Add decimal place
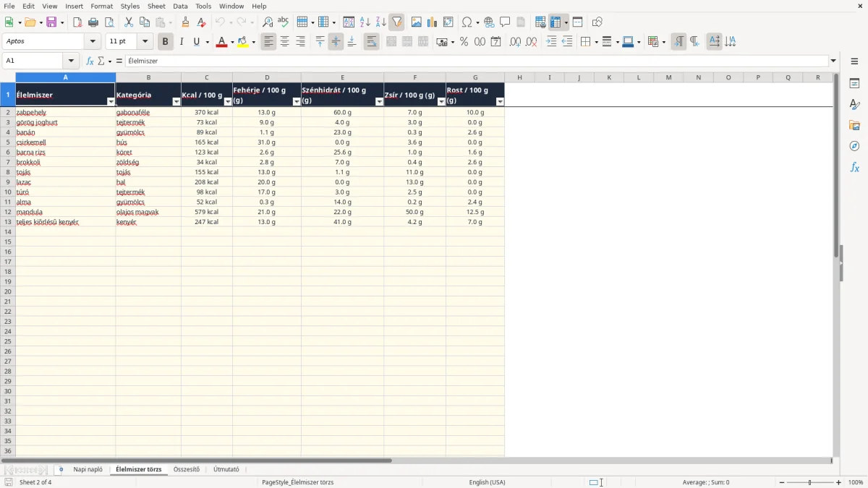 tap(515, 42)
